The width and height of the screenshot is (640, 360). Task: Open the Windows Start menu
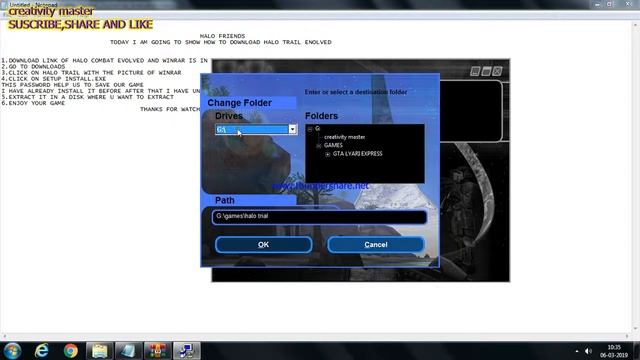(x=12, y=351)
